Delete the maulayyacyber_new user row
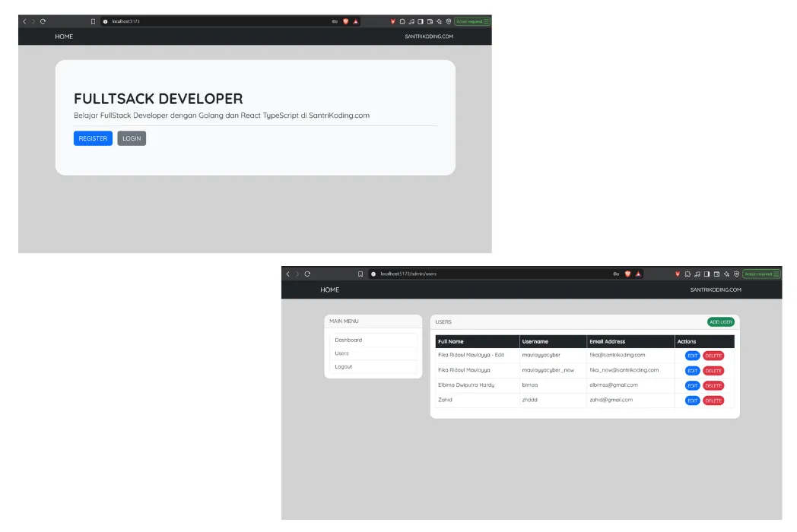This screenshot has width=797, height=532. 713,371
